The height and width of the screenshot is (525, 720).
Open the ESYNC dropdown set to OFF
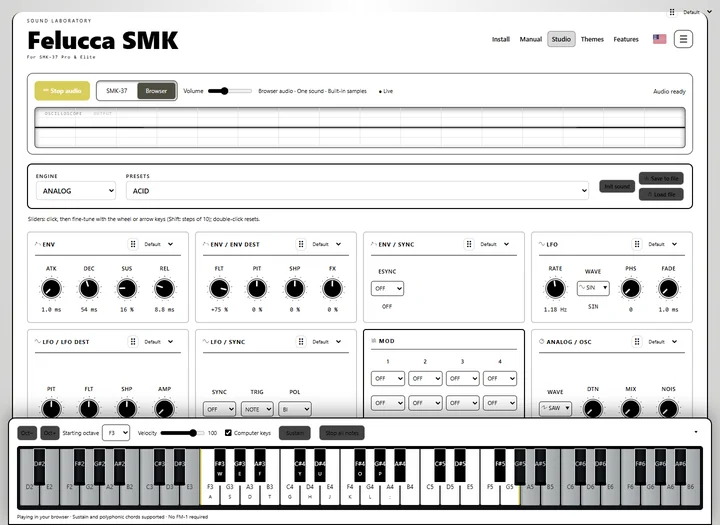point(387,288)
